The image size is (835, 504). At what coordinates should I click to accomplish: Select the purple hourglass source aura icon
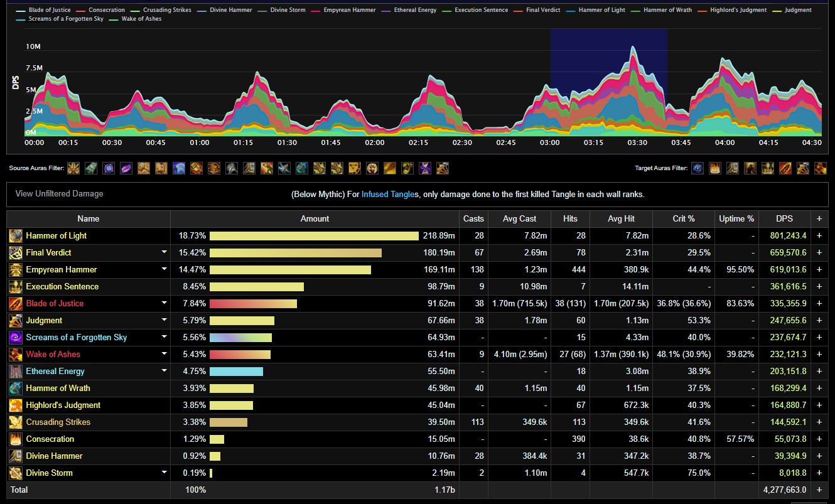pos(425,168)
